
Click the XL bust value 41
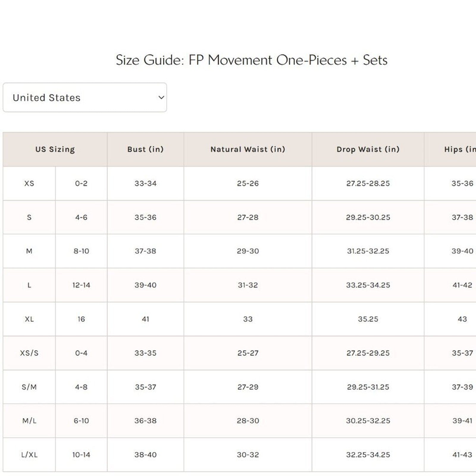click(145, 319)
